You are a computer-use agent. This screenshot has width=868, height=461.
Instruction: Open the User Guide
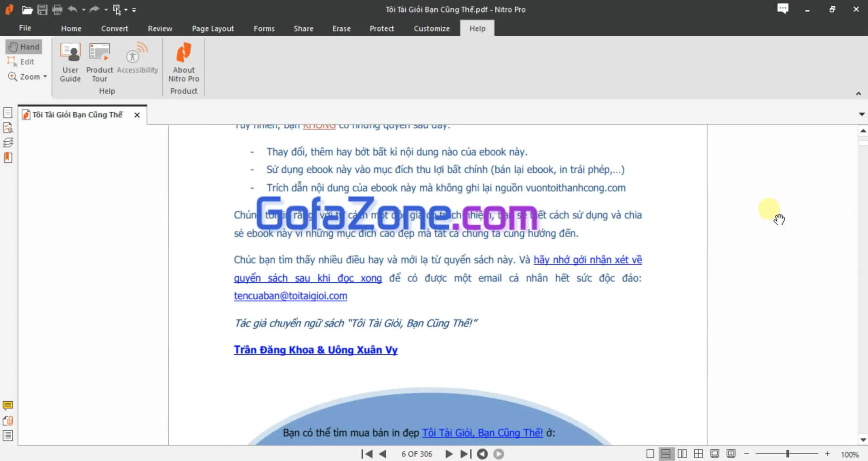click(70, 62)
